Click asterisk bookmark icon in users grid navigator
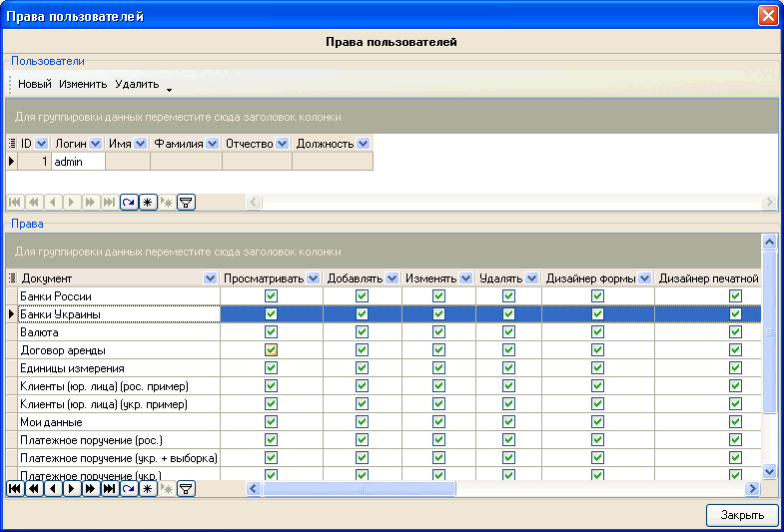 [x=148, y=203]
